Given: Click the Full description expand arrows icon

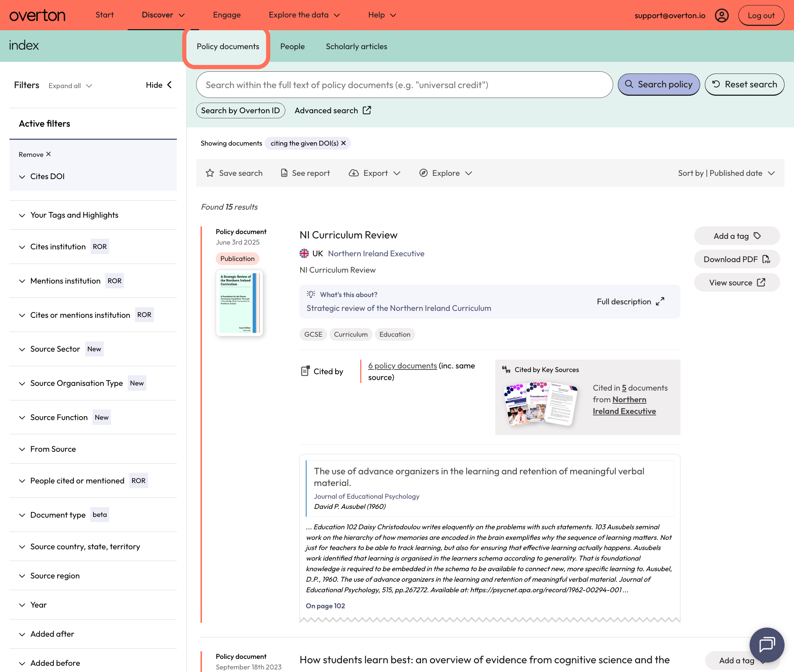Looking at the screenshot, I should tap(660, 301).
